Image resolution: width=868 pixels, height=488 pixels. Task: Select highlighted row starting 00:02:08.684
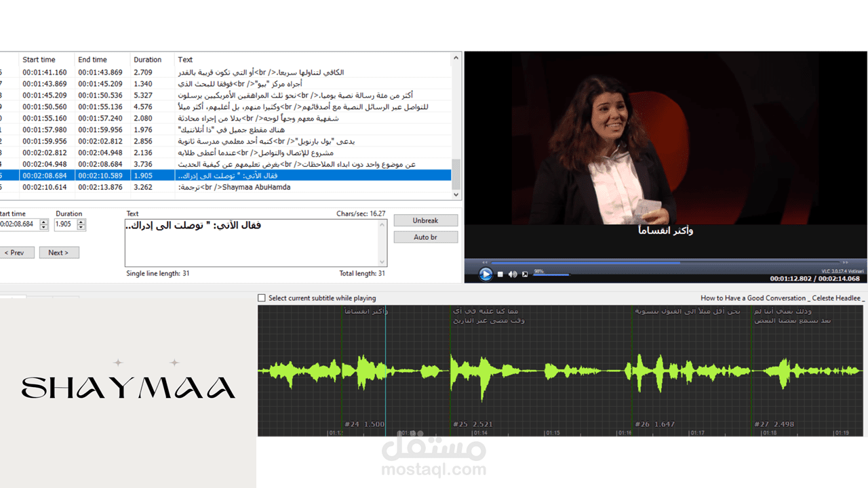tap(226, 176)
